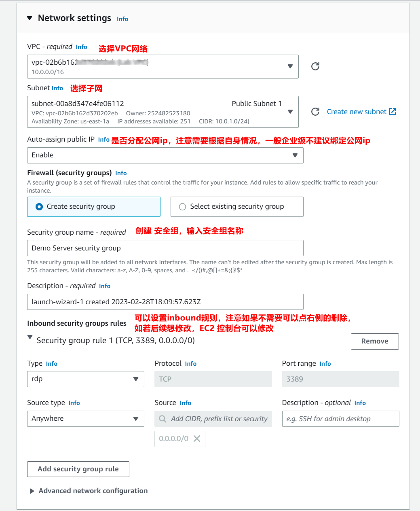Screen dimensions: 420x511
Task: Click the external link icon beside Create new subnet
Action: coord(393,112)
